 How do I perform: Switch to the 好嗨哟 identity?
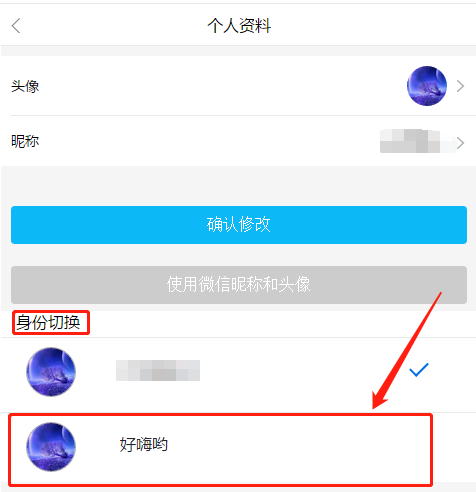[x=220, y=450]
